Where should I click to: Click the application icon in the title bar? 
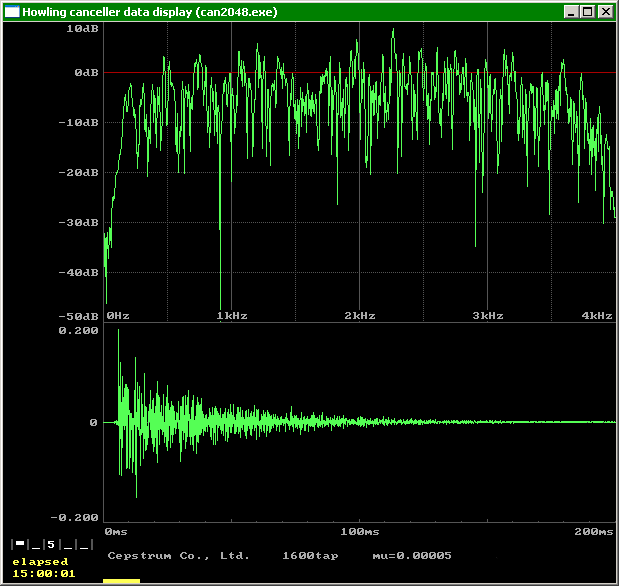point(12,12)
